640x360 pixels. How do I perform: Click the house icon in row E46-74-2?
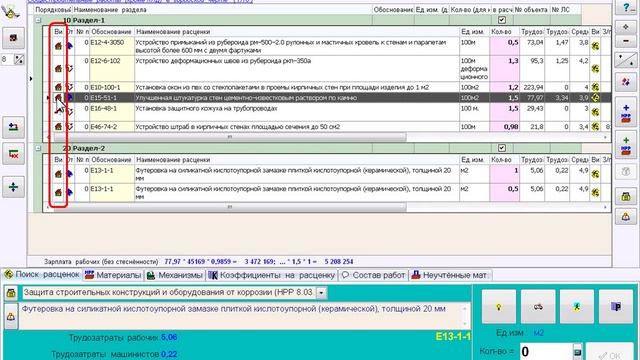[58, 127]
